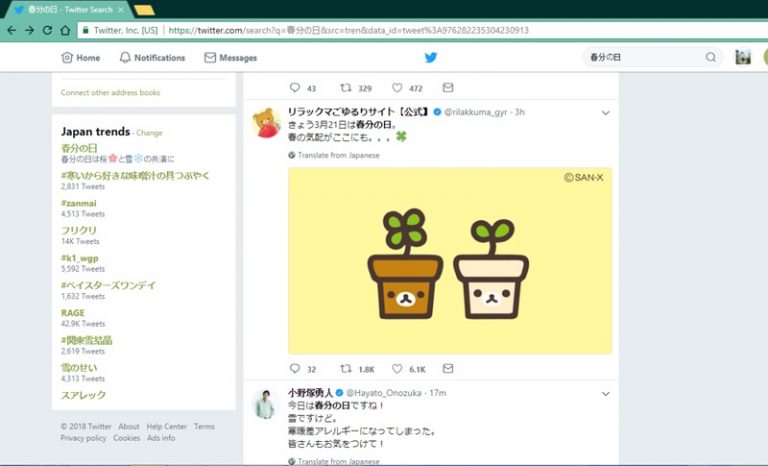Open リラックマごゆるりサイト account name

tap(359, 112)
